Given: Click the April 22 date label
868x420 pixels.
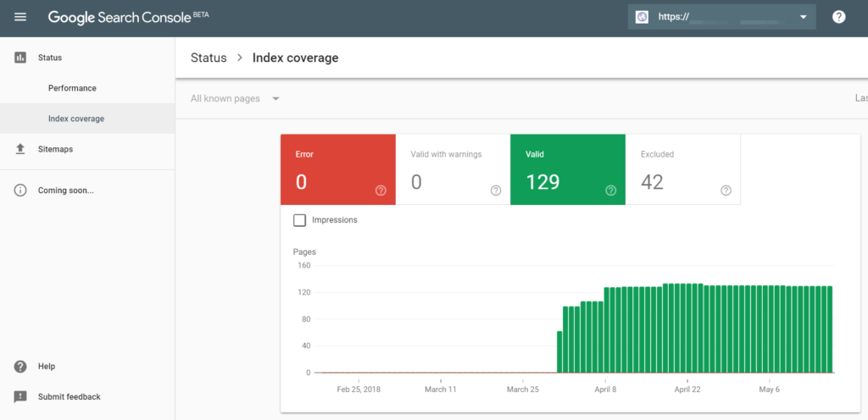Looking at the screenshot, I should [687, 389].
